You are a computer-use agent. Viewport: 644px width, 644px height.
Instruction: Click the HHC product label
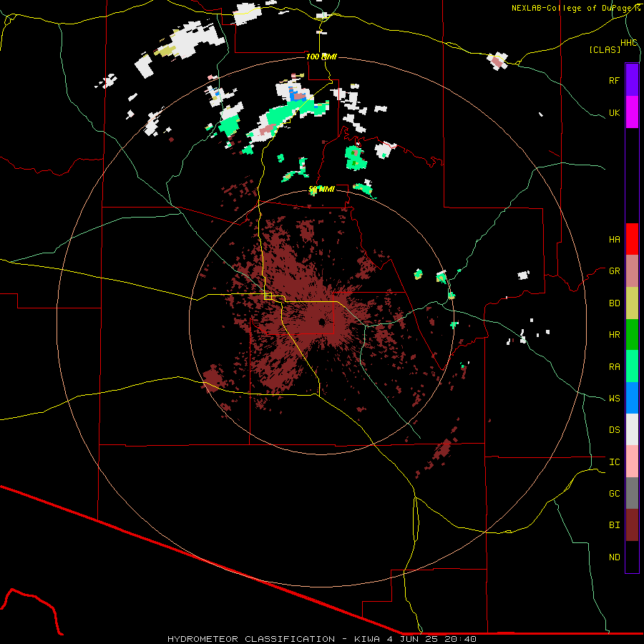pyautogui.click(x=628, y=43)
